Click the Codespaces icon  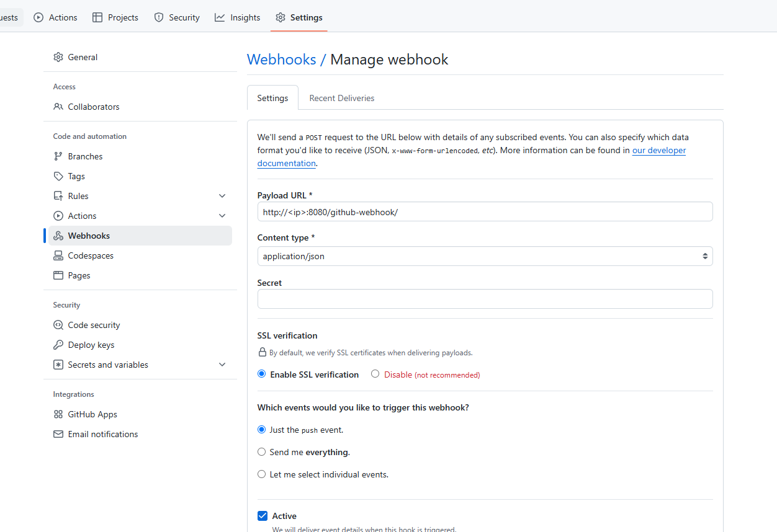(58, 255)
